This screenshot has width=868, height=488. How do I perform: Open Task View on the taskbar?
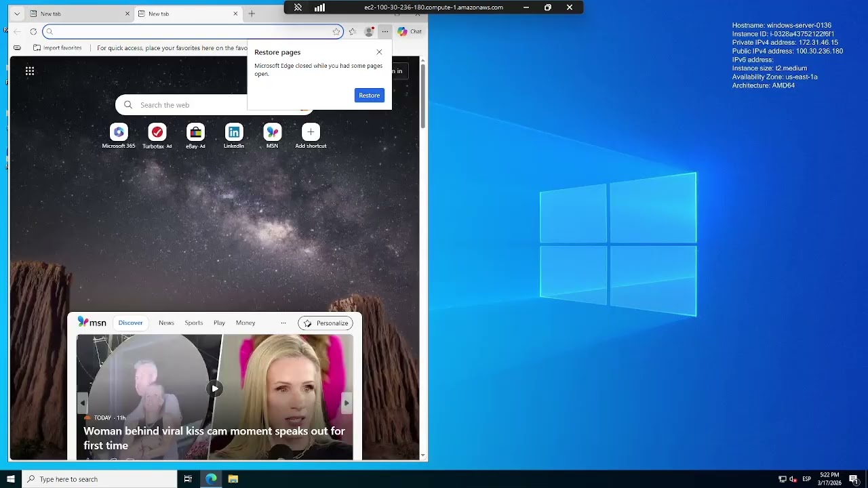tap(188, 479)
